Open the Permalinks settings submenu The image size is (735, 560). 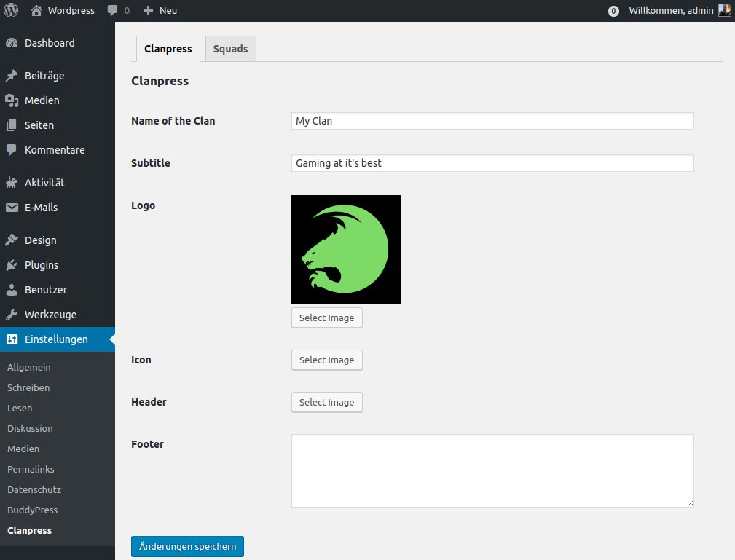click(31, 469)
